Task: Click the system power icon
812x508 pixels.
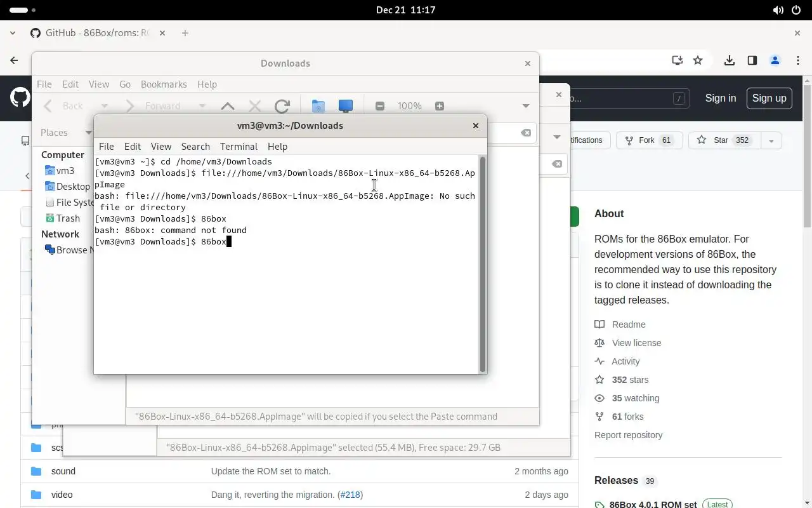Action: pos(796,10)
